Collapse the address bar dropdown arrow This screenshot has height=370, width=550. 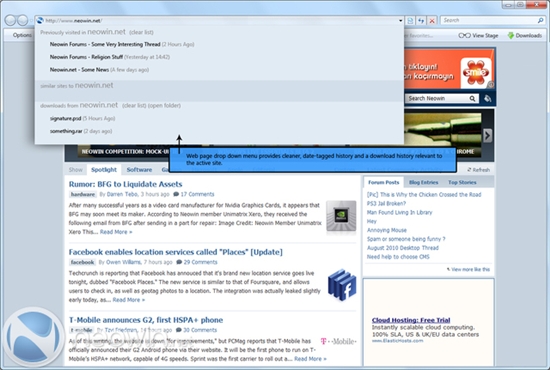point(400,21)
